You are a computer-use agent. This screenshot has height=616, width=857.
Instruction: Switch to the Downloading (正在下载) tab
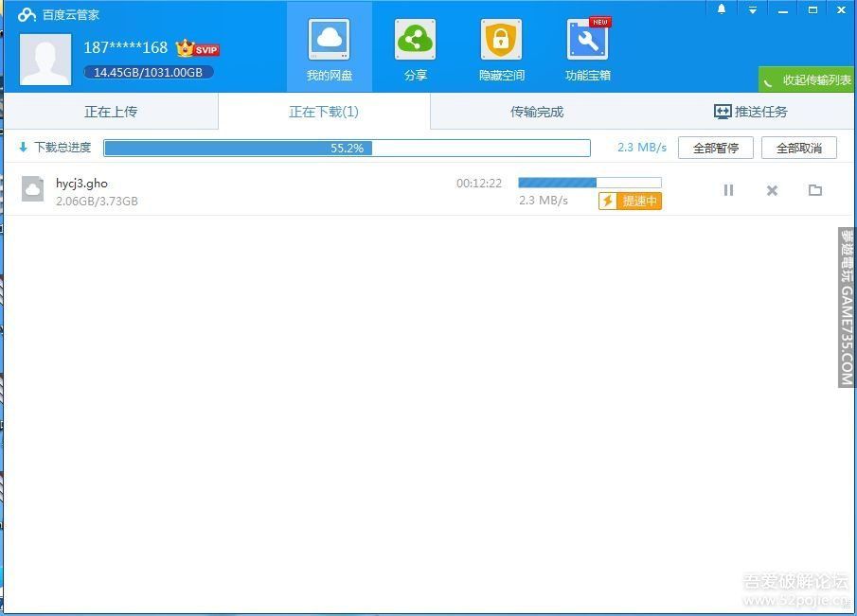coord(324,112)
